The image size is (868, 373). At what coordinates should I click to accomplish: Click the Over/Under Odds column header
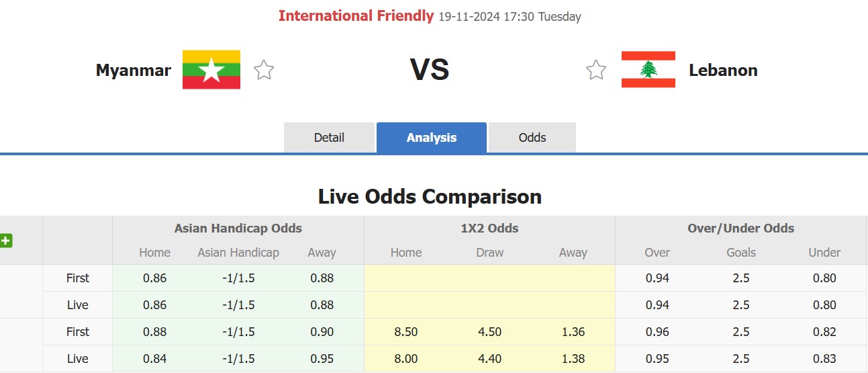coord(740,229)
